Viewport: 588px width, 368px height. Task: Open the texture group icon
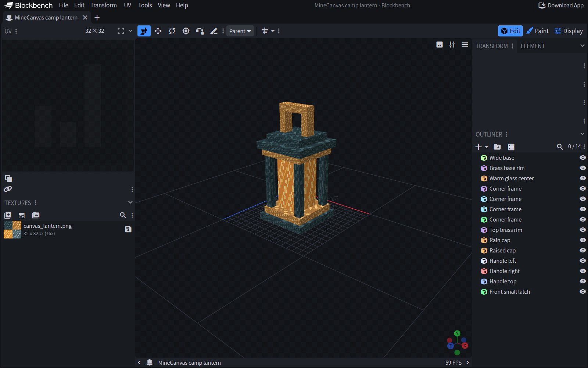pos(36,215)
